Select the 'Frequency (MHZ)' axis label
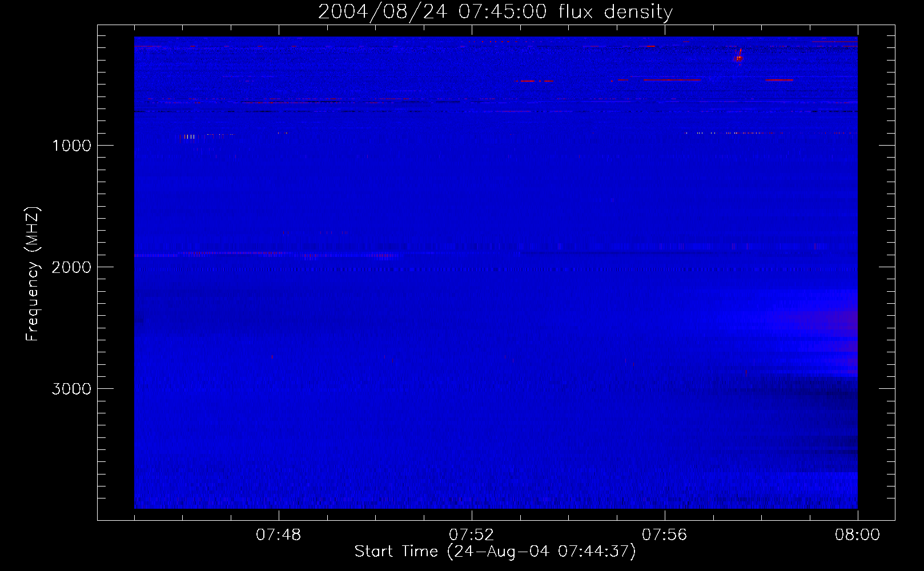This screenshot has width=924, height=571. tap(33, 274)
